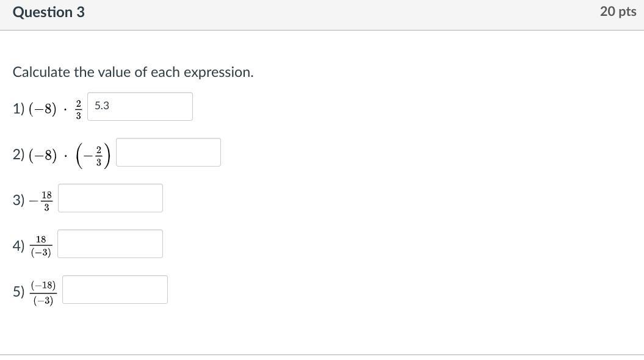Viewport: 644px width, 360px height.
Task: Click the answer box beside 18 over (−3)
Action: tap(110, 243)
